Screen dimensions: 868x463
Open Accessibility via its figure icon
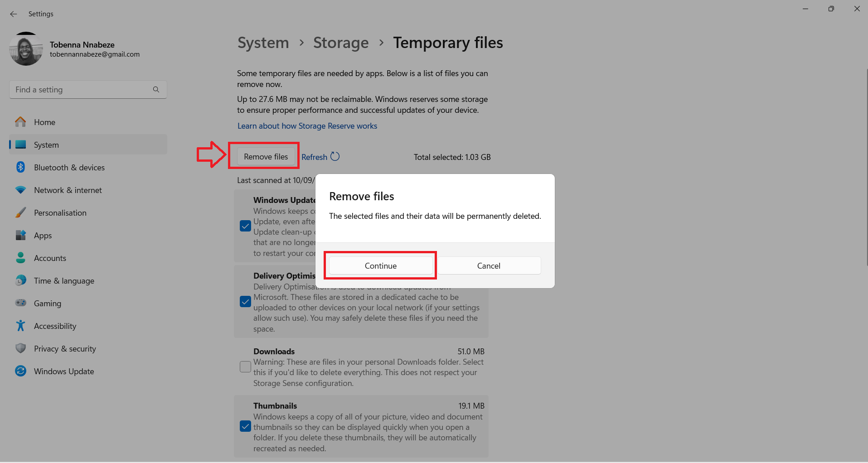(20, 326)
